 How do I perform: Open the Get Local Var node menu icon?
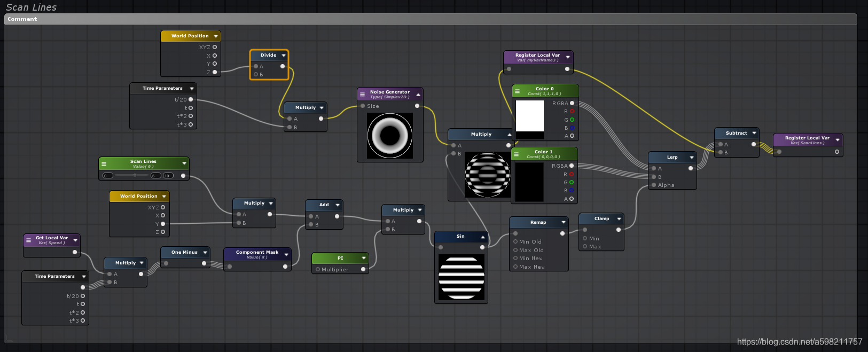pyautogui.click(x=29, y=240)
